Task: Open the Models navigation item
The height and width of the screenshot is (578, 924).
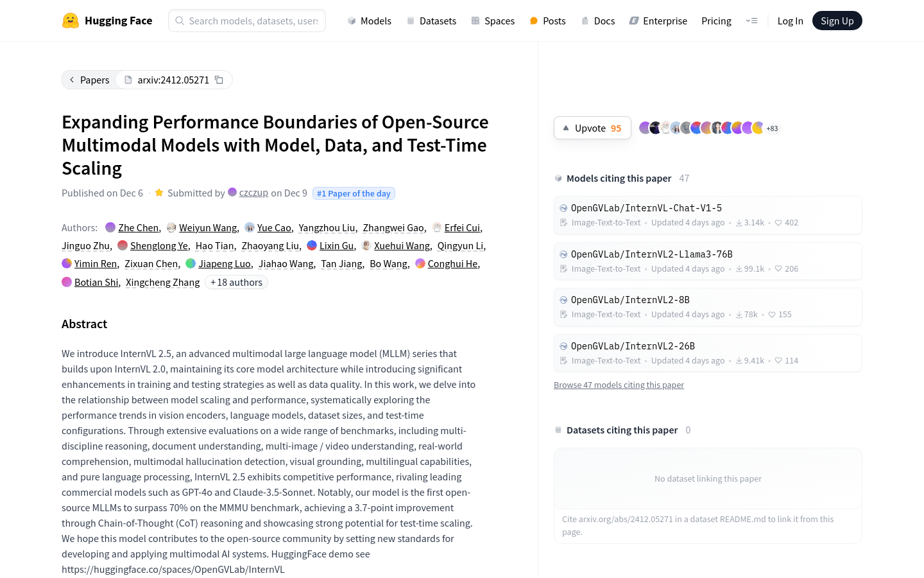Action: click(x=370, y=21)
